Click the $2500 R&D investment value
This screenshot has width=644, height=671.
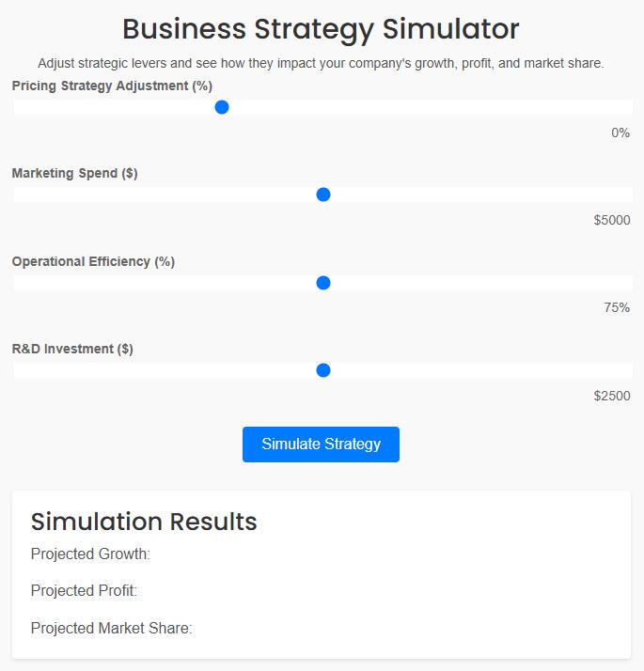point(612,396)
